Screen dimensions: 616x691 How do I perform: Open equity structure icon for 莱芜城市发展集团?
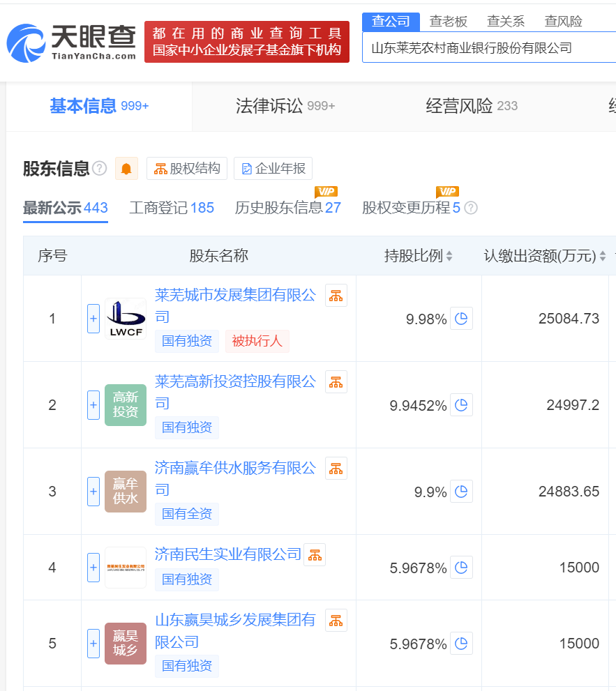[336, 295]
